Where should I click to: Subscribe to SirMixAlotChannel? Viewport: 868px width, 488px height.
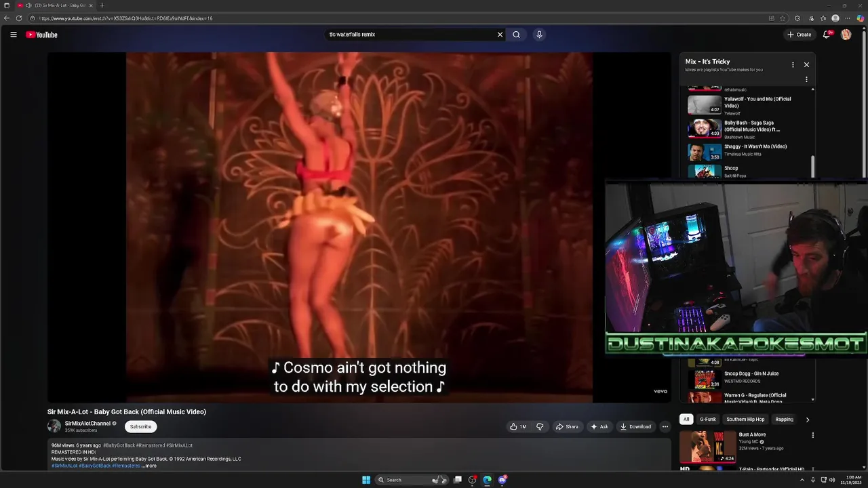[x=140, y=426]
